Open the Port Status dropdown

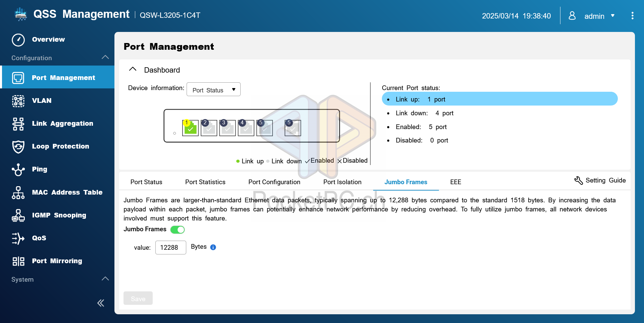(213, 90)
